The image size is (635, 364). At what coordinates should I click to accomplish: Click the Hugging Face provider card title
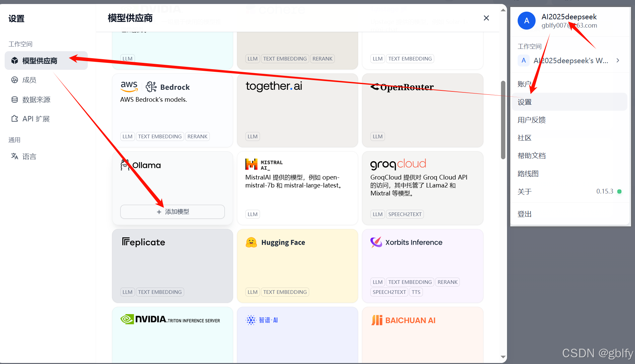click(283, 242)
